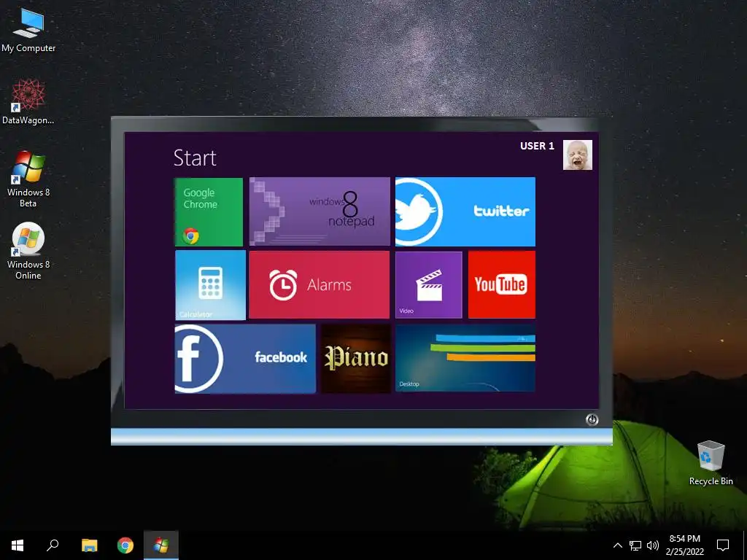Click the running Windows 8 simulator taskbar icon
Image resolution: width=747 pixels, height=560 pixels.
161,545
